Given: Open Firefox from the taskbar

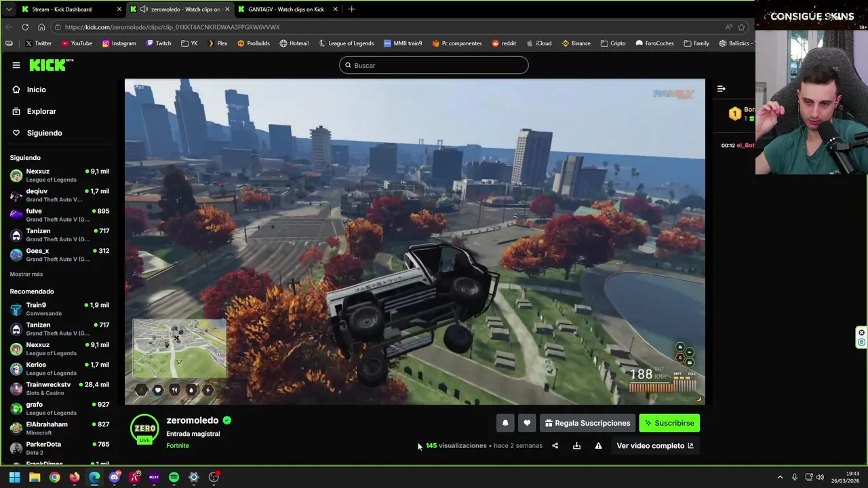Looking at the screenshot, I should [x=75, y=477].
